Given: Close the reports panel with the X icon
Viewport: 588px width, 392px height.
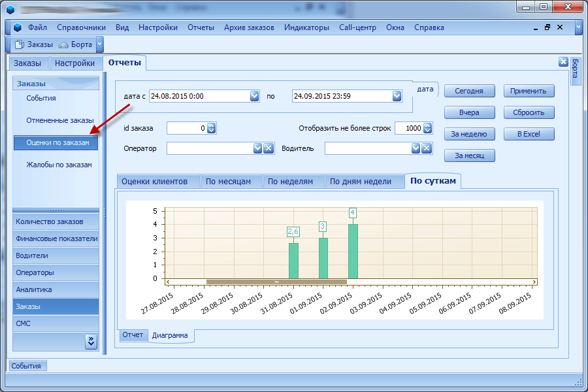Looking at the screenshot, I should [x=563, y=62].
